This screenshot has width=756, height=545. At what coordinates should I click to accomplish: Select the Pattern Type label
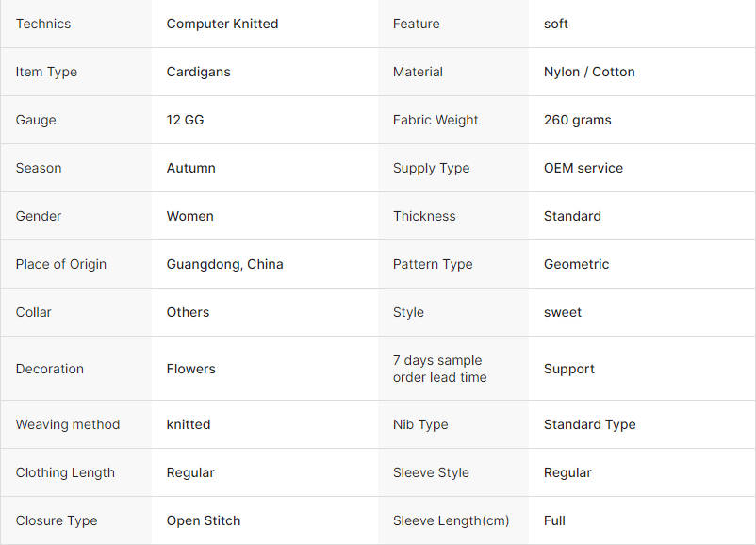[433, 264]
